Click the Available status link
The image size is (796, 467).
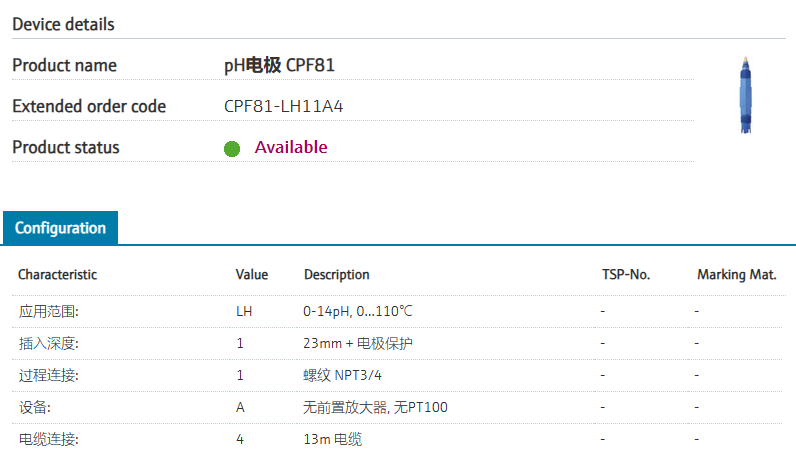click(291, 147)
